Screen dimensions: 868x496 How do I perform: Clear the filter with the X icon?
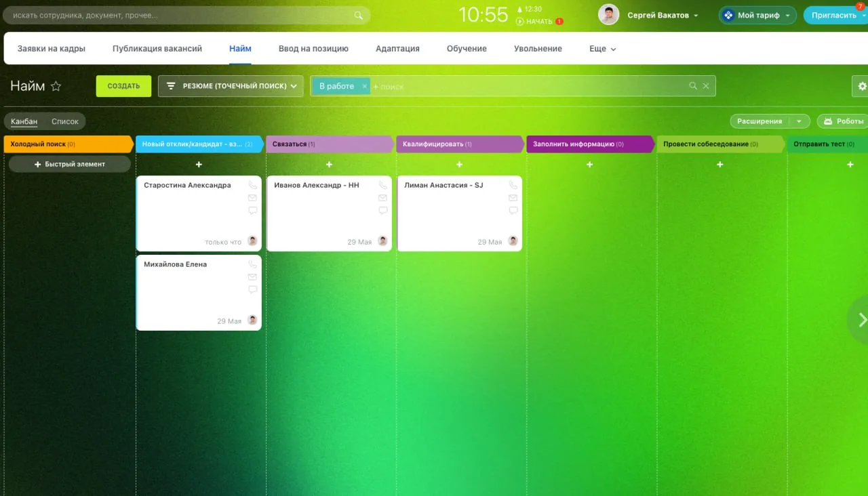(x=706, y=86)
